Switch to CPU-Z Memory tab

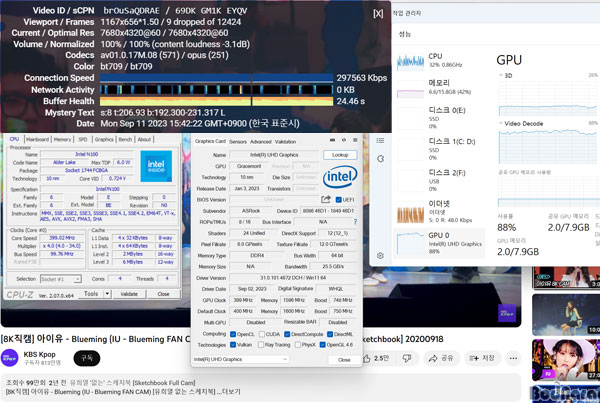(62, 139)
